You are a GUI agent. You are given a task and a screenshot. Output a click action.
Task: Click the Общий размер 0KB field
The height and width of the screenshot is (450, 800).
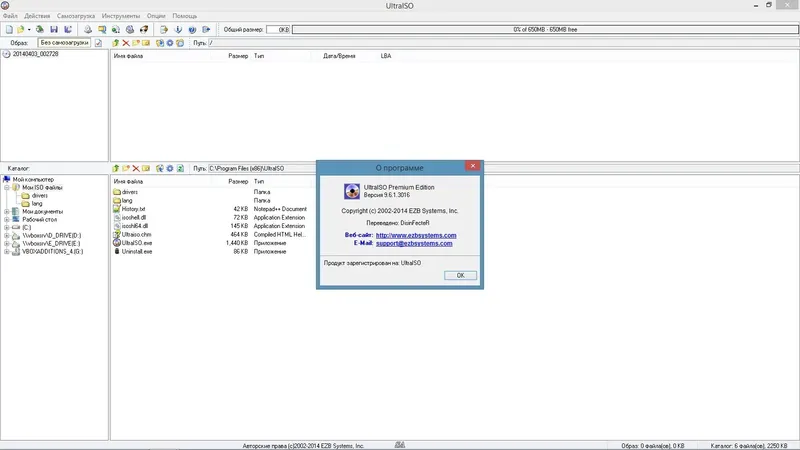(278, 30)
